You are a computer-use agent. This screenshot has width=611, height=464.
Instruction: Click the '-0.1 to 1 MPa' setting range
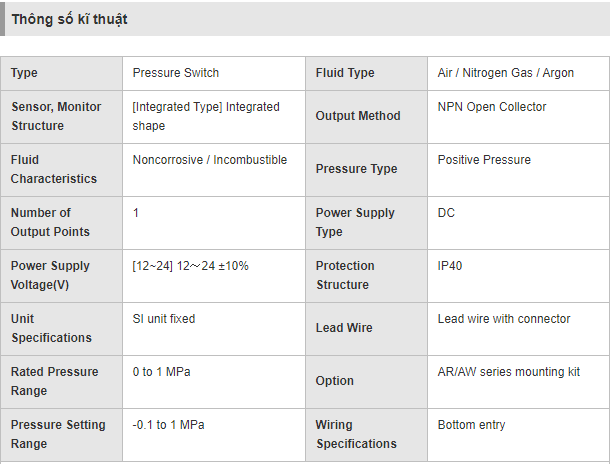coord(168,425)
